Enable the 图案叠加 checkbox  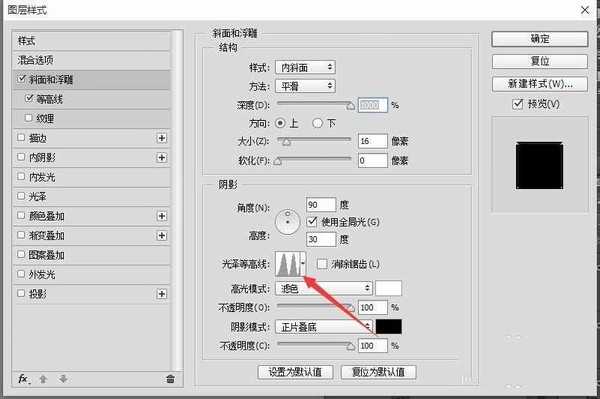point(21,254)
